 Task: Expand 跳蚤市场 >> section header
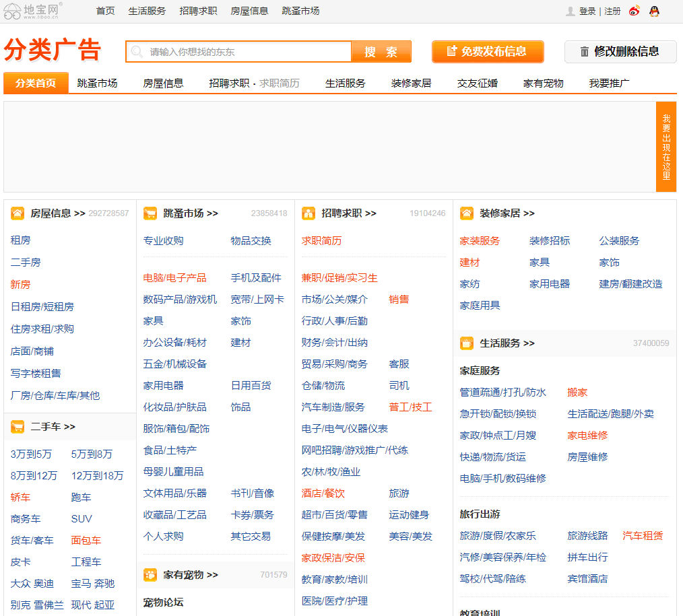pos(191,213)
